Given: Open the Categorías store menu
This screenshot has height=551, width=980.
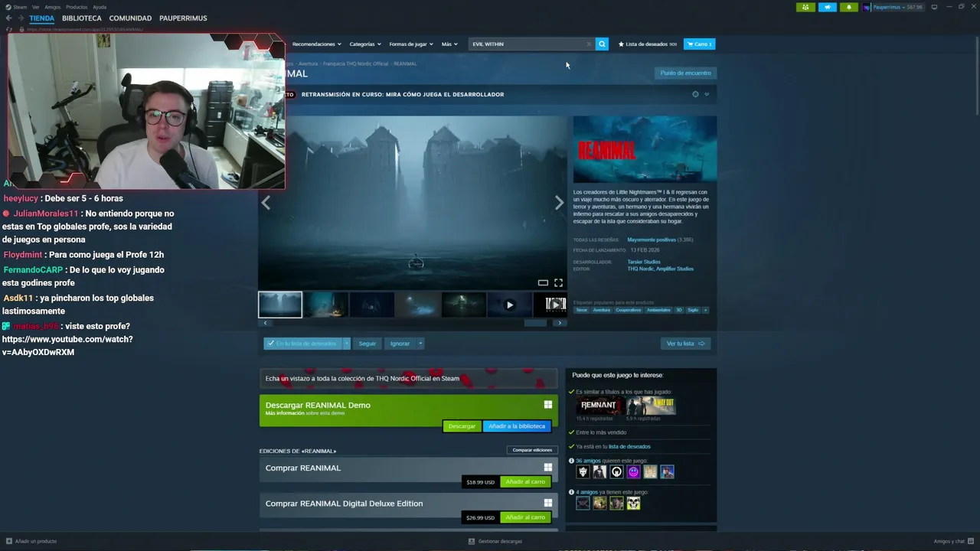Looking at the screenshot, I should (364, 44).
